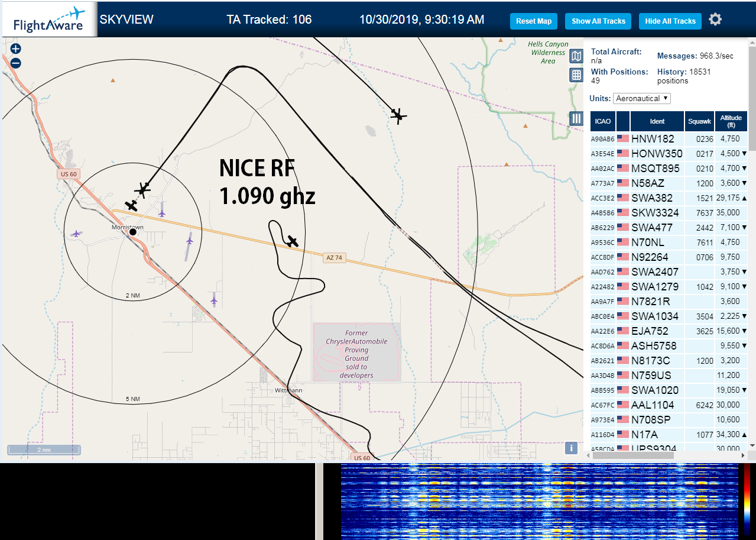Open the Units dropdown
Viewport: 756px width, 540px height.
point(642,98)
